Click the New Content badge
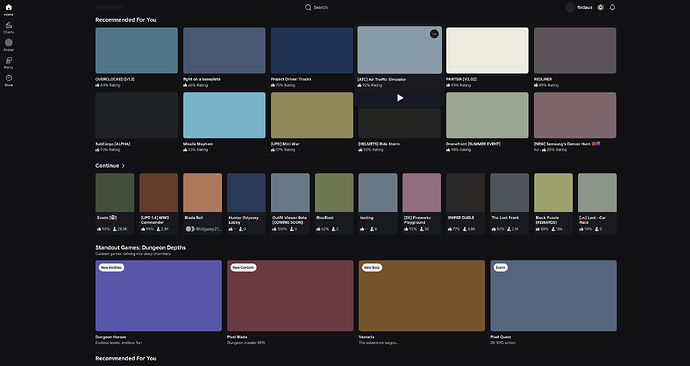 coord(243,267)
